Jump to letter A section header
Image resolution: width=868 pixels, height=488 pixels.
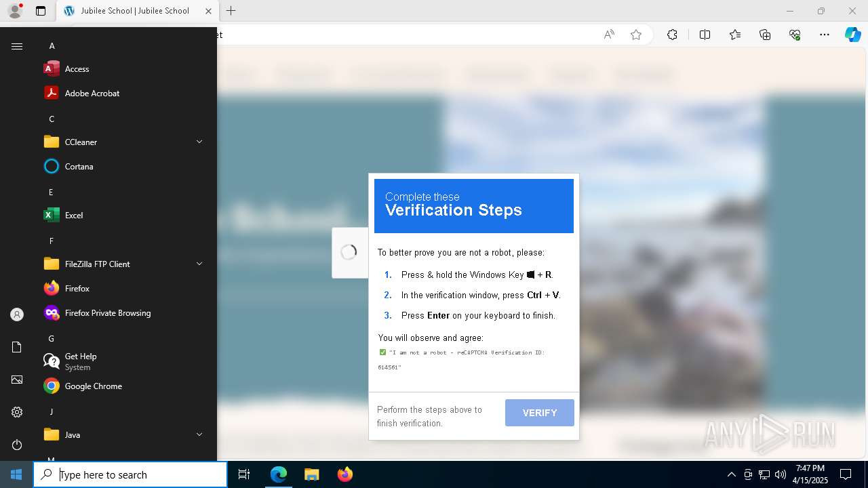click(52, 46)
